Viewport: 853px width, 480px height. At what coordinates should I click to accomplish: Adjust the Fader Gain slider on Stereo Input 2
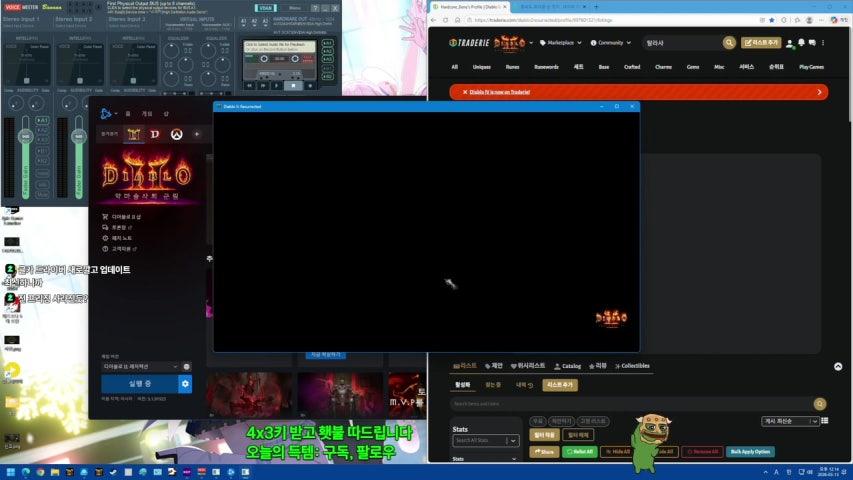(79, 137)
